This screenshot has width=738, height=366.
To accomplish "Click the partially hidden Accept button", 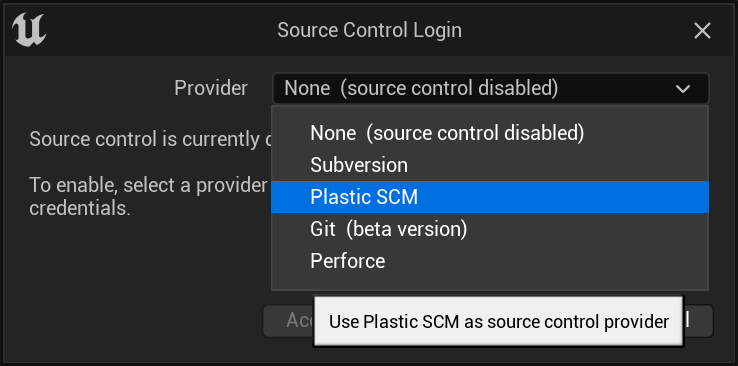I will tap(288, 321).
